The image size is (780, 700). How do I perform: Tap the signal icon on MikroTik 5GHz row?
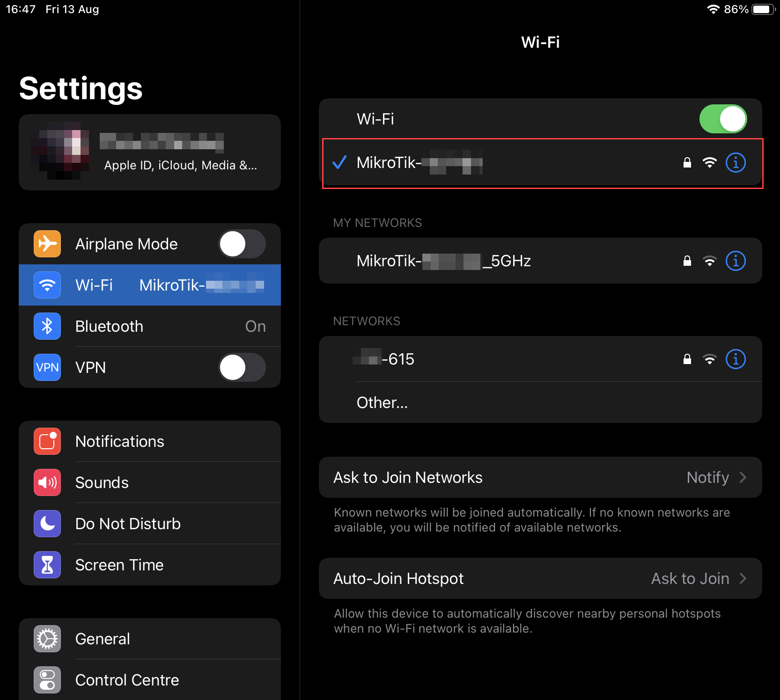coord(710,261)
